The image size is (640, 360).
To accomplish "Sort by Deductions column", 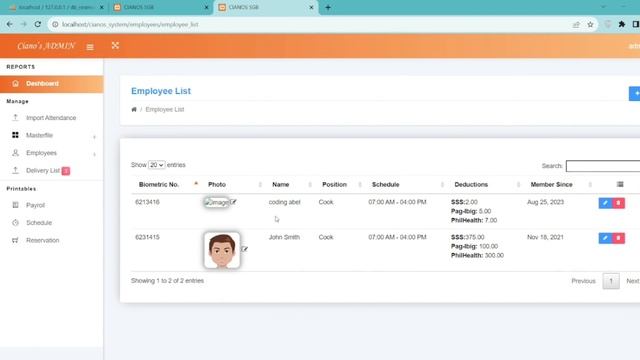I will [485, 184].
